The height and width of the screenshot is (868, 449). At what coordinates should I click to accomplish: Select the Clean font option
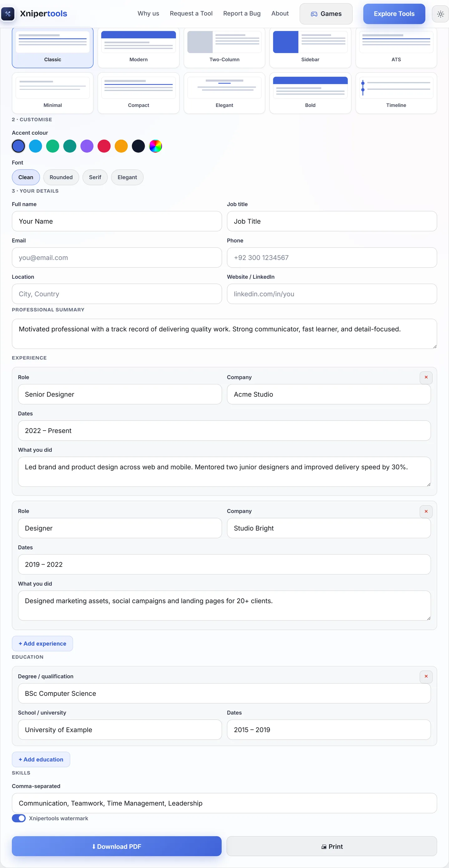(x=26, y=177)
